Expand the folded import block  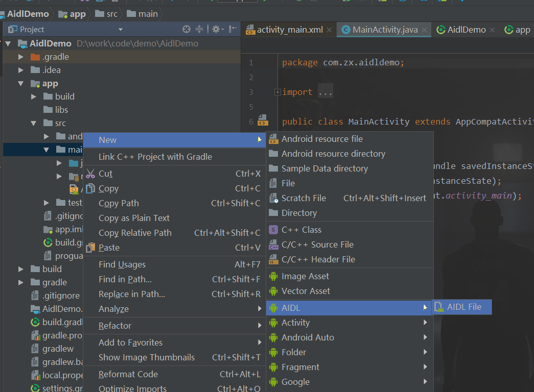[x=277, y=92]
